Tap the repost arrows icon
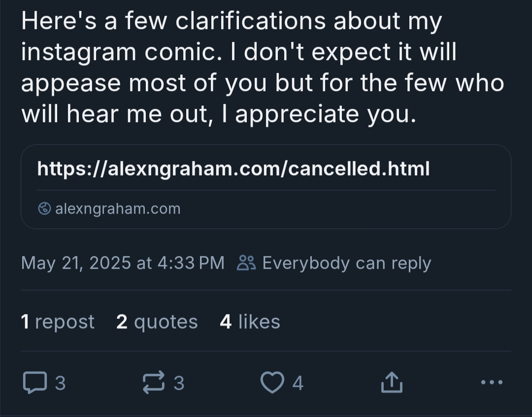 (153, 383)
